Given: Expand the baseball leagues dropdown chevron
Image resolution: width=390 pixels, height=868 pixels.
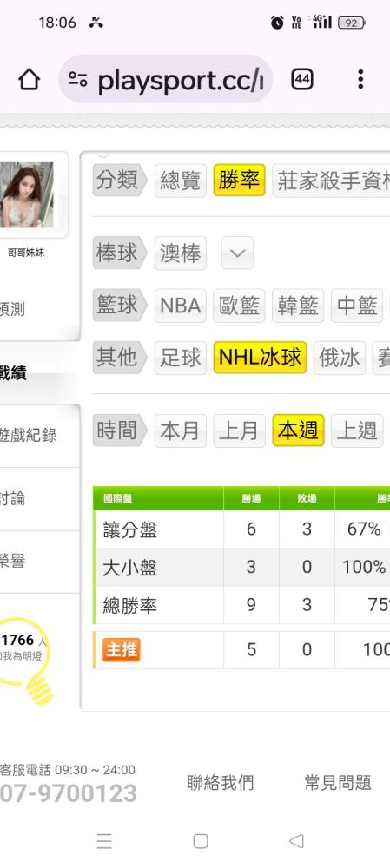Looking at the screenshot, I should (x=238, y=253).
